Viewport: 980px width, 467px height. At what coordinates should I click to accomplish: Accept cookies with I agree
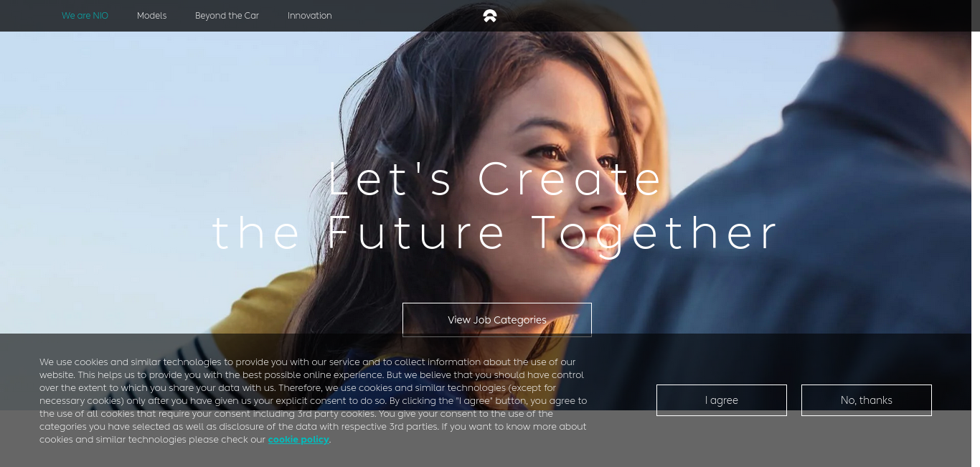pyautogui.click(x=722, y=400)
